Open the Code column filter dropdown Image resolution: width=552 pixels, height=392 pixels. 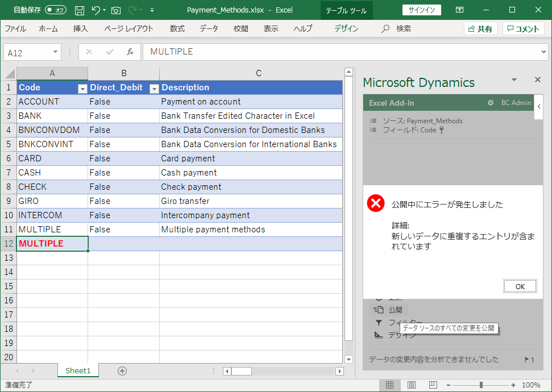point(82,89)
